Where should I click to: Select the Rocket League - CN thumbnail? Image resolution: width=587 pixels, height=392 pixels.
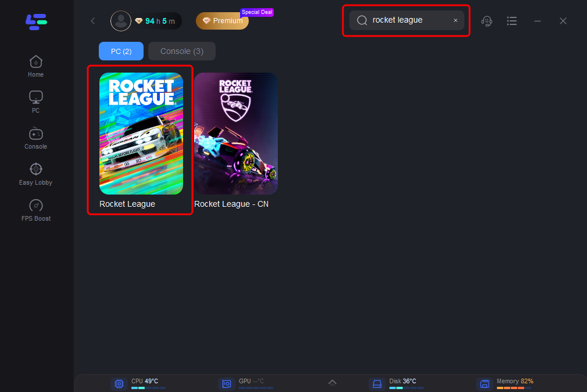click(x=236, y=134)
